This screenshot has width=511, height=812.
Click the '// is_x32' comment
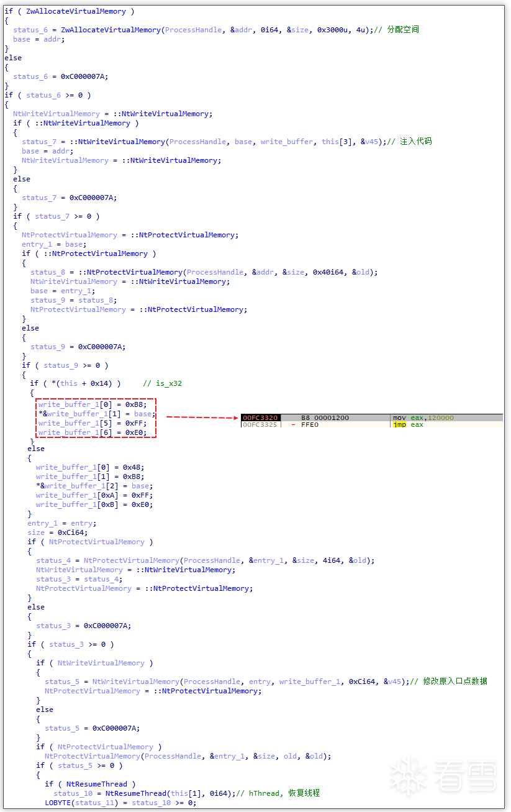point(163,383)
